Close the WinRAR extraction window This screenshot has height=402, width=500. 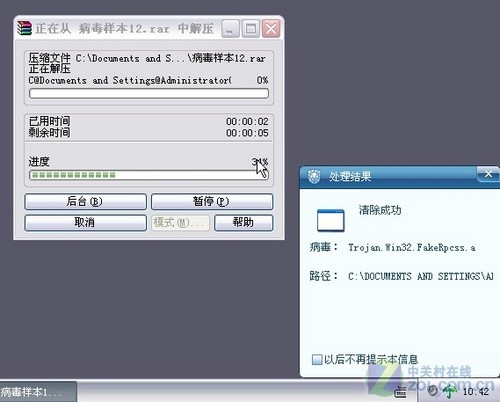pos(271,29)
